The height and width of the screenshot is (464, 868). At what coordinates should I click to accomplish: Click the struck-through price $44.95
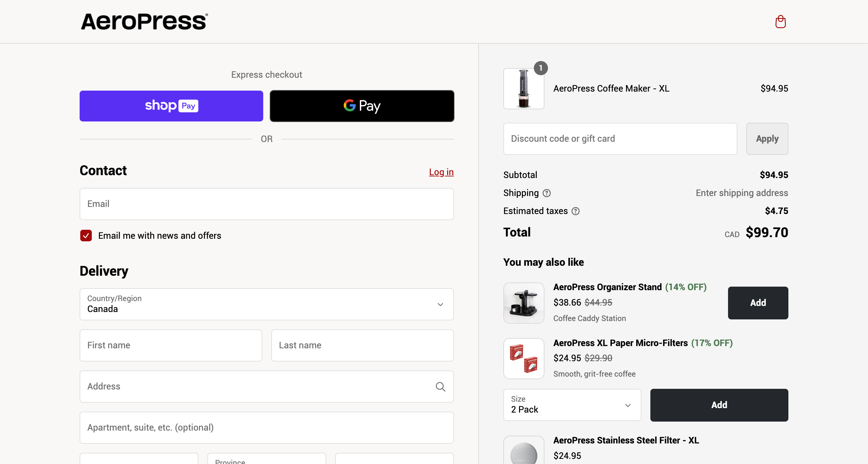pyautogui.click(x=598, y=302)
